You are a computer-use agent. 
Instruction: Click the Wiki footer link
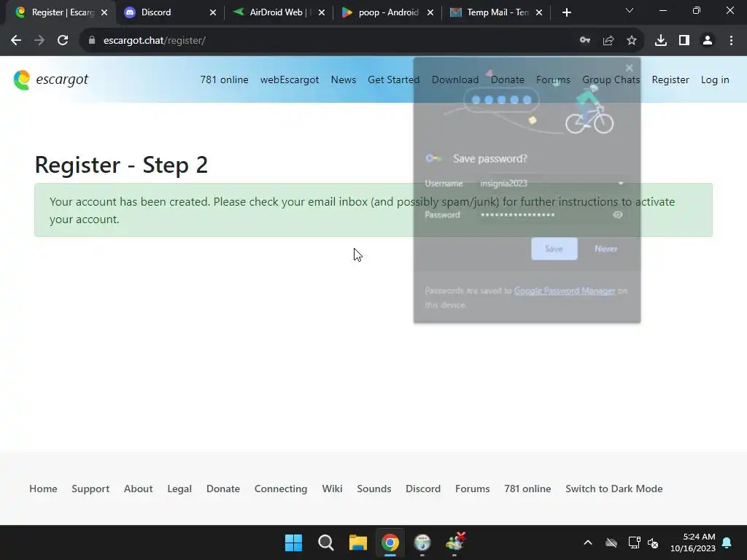coord(332,489)
